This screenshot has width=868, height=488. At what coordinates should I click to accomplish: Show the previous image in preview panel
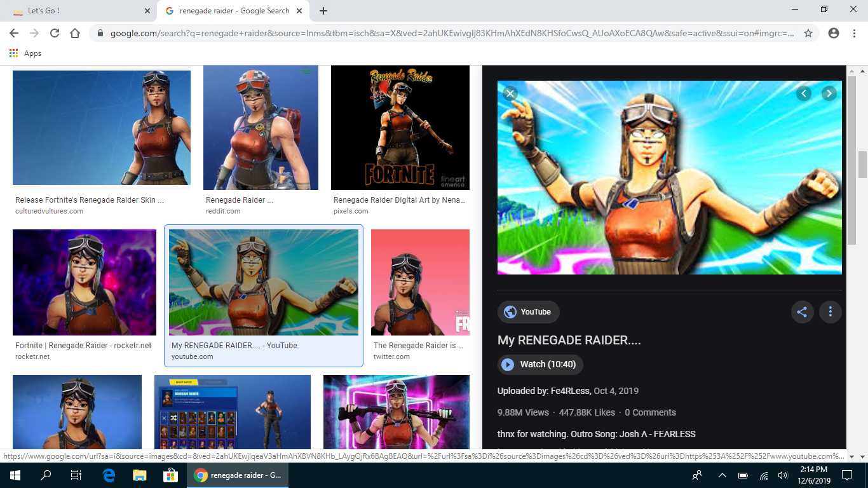click(804, 93)
